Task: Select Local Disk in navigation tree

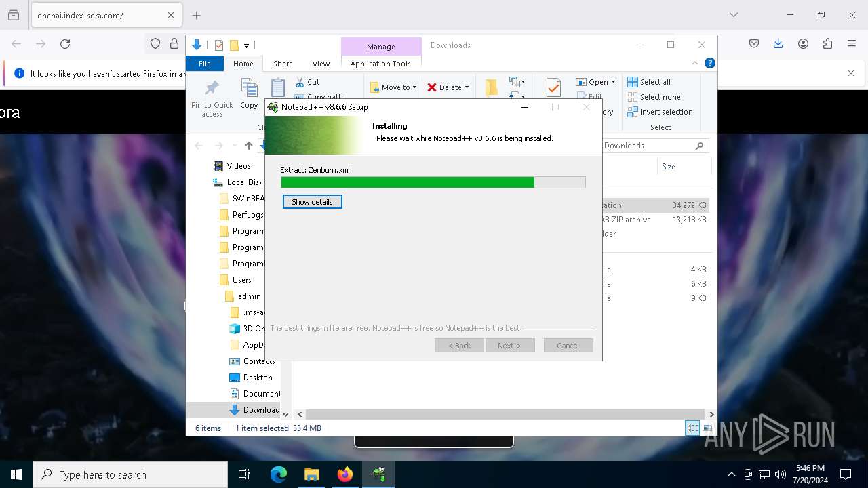Action: 237,182
